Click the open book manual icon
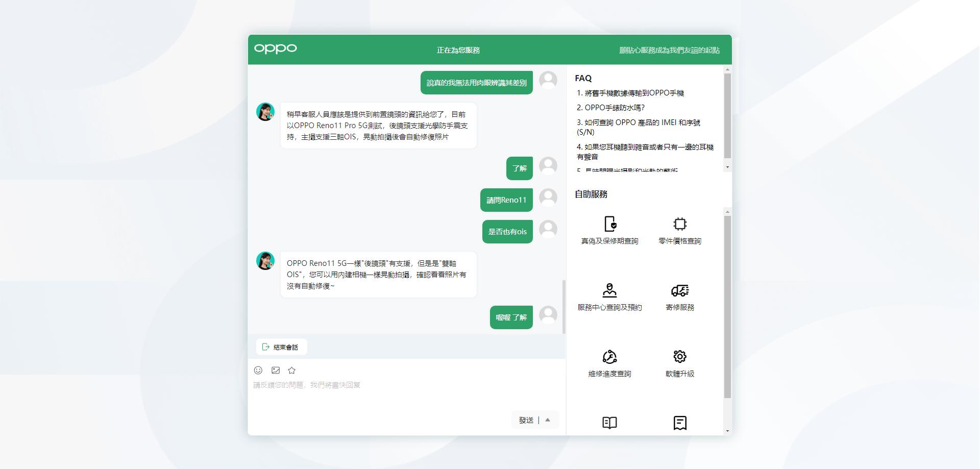This screenshot has width=980, height=469. tap(609, 423)
